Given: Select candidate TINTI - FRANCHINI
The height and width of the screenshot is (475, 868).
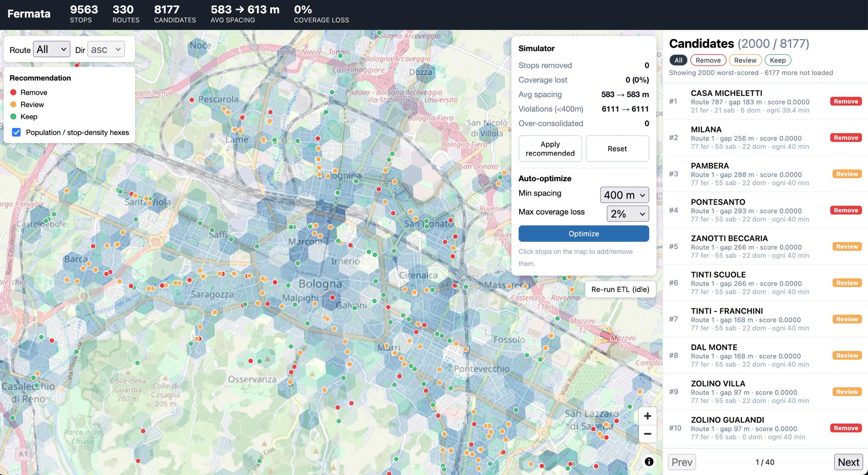Looking at the screenshot, I should pos(765,319).
